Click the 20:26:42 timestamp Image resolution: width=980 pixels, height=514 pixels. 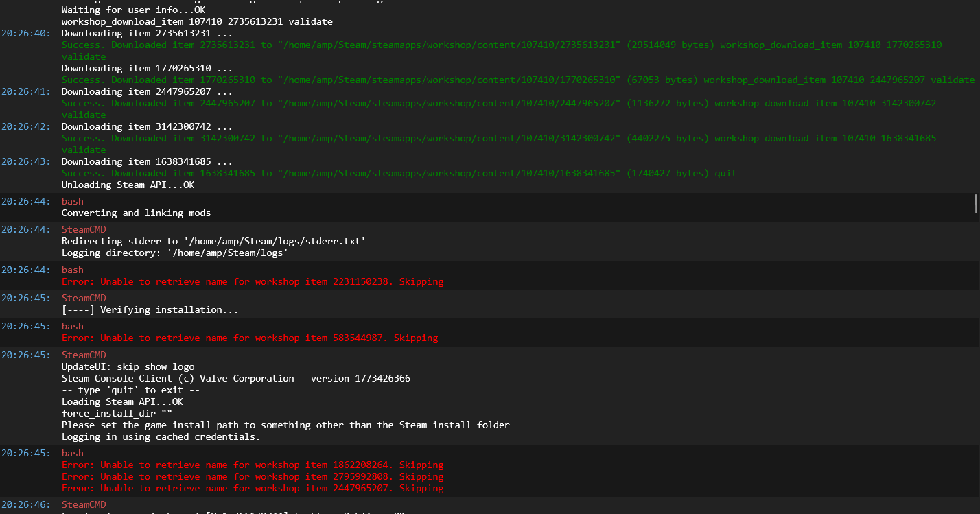(25, 126)
